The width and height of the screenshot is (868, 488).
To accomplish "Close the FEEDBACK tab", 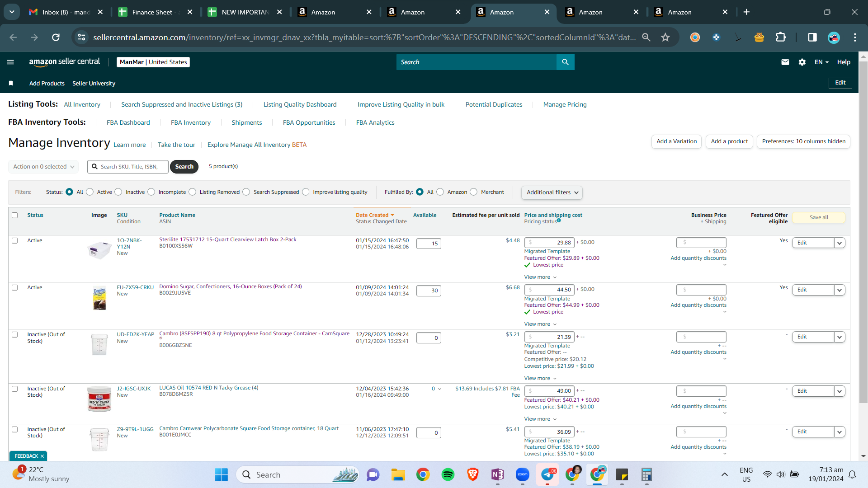I will [42, 456].
